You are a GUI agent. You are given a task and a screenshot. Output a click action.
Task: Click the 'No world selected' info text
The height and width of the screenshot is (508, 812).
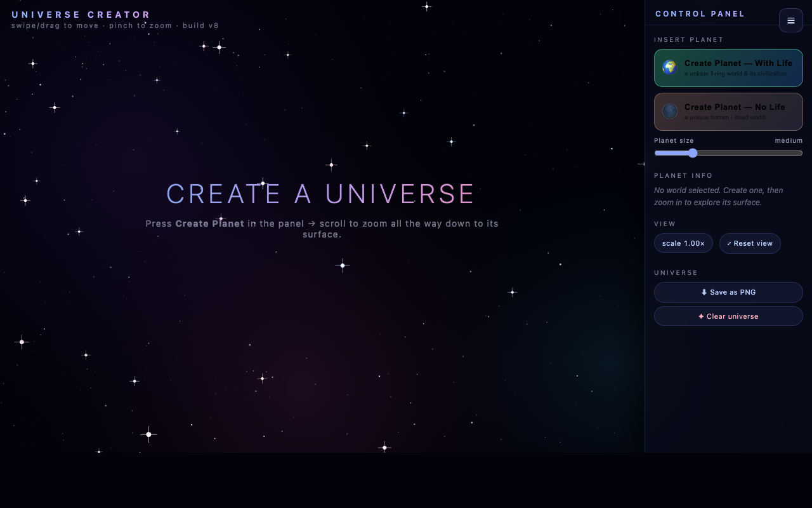[719, 196]
